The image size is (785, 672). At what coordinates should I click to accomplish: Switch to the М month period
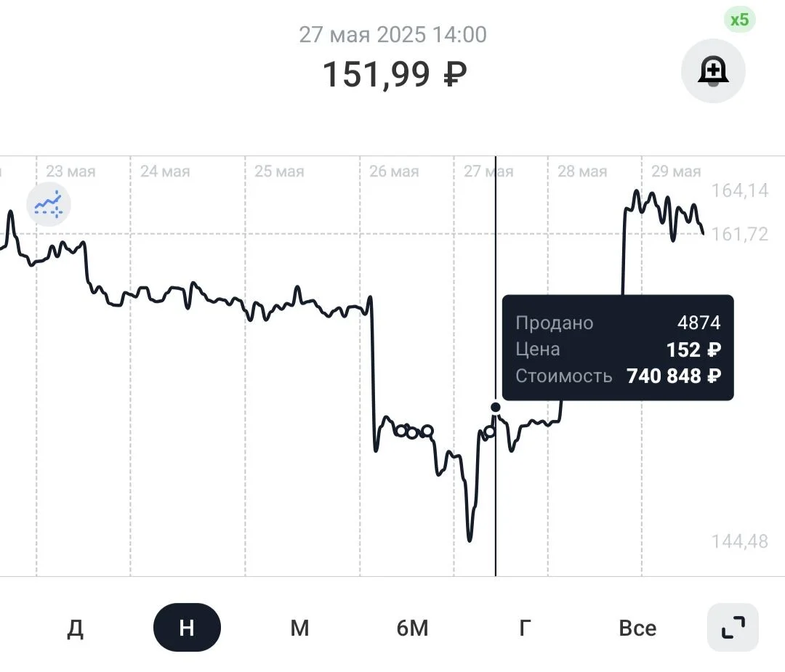tap(299, 628)
